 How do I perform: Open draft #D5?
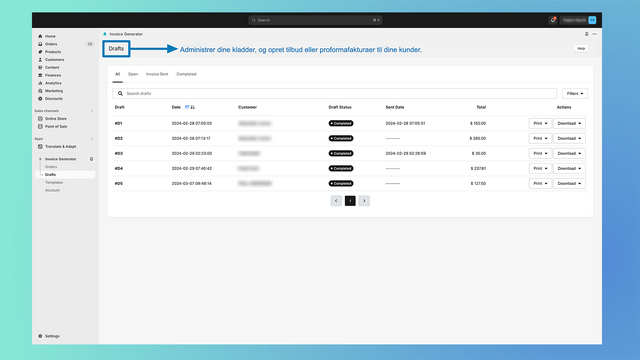click(x=118, y=184)
